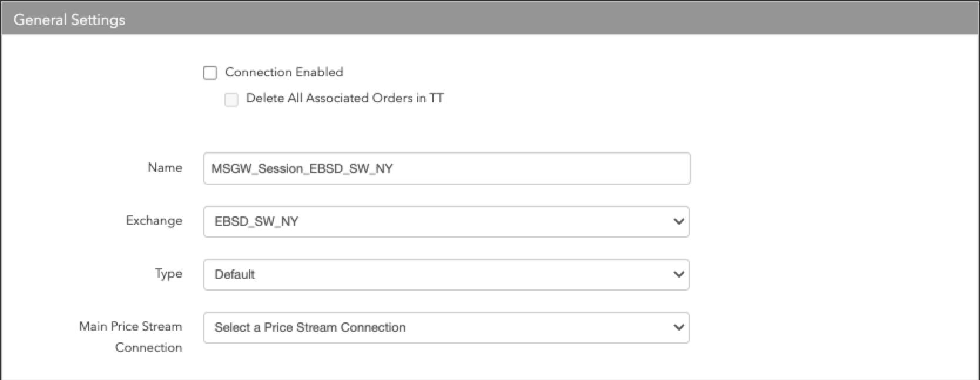980x380 pixels.
Task: Click the 'Type' field label
Action: click(169, 274)
